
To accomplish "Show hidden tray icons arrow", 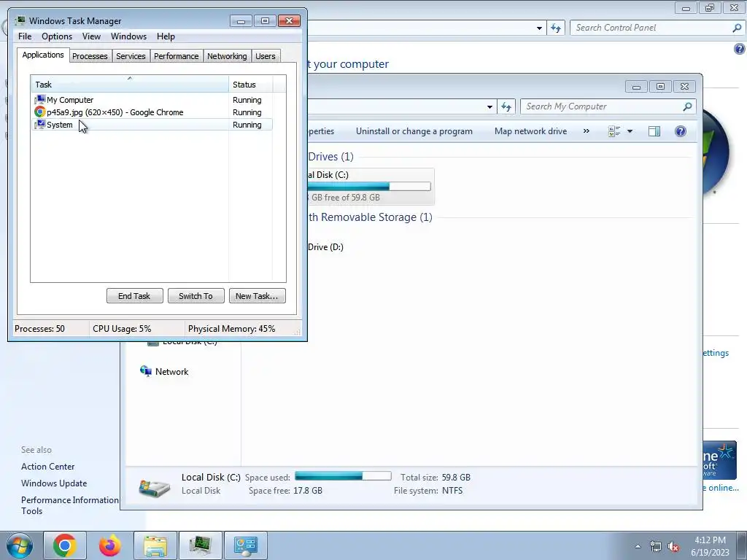I will (x=638, y=546).
